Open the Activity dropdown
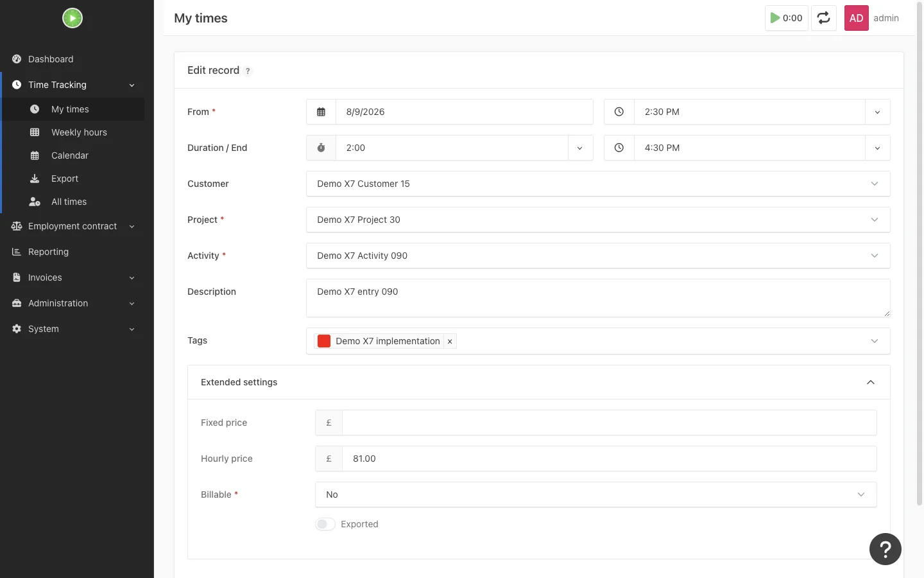The height and width of the screenshot is (578, 924). pyautogui.click(x=598, y=256)
